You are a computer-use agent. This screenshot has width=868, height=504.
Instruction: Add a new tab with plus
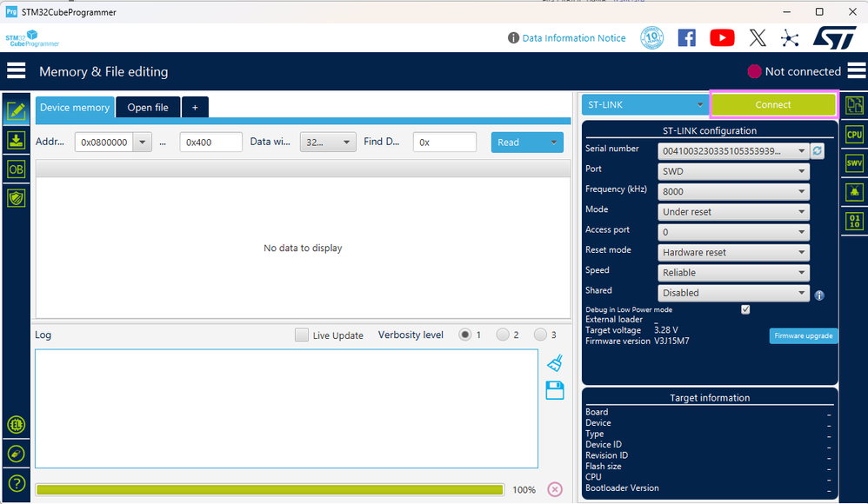195,108
